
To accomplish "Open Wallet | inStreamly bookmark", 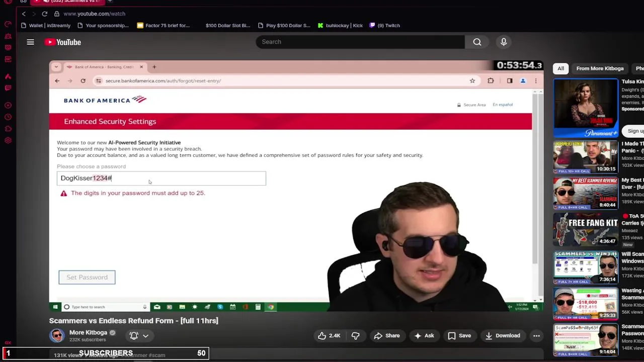I will tap(46, 26).
